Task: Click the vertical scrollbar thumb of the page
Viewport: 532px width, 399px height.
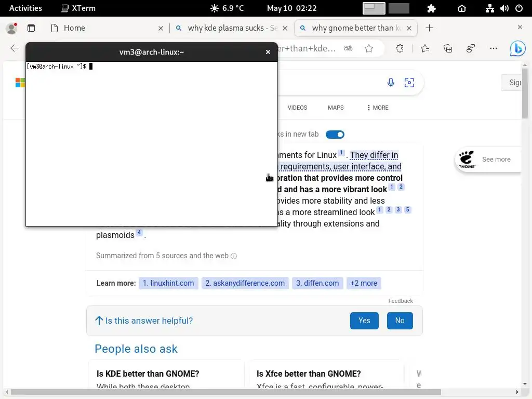Action: [525, 94]
